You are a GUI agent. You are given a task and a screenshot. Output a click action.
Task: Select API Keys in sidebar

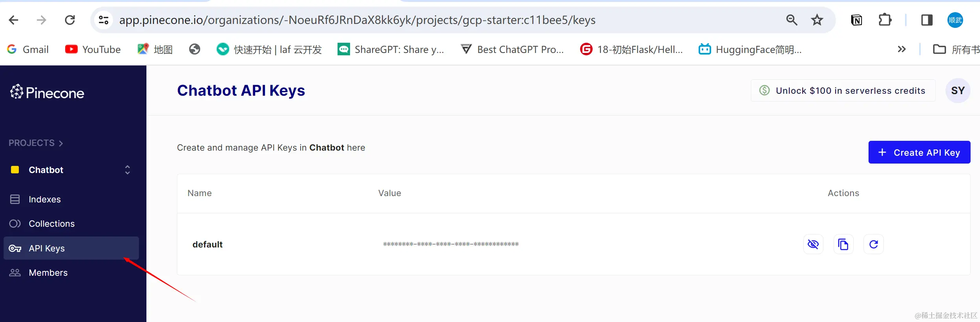[x=71, y=248]
